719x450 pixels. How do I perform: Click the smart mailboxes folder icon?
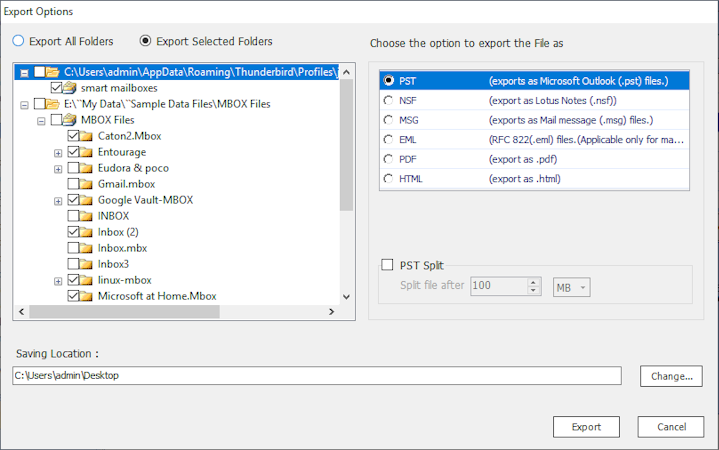tap(70, 88)
